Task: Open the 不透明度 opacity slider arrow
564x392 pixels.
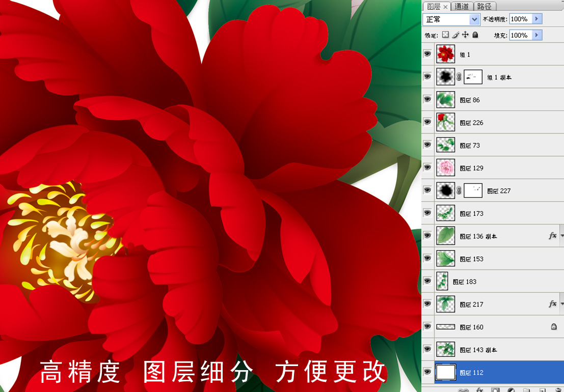Action: point(537,19)
